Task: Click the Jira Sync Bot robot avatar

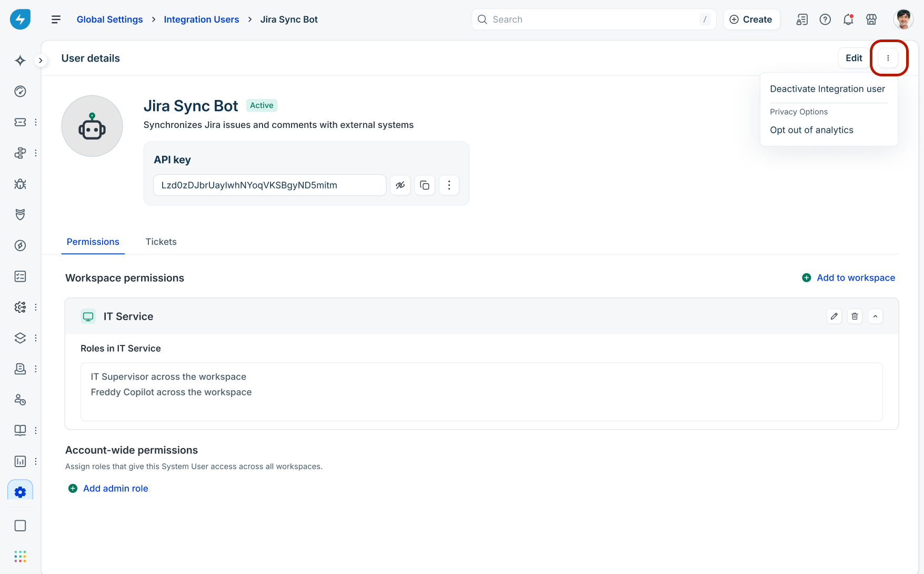Action: point(92,126)
